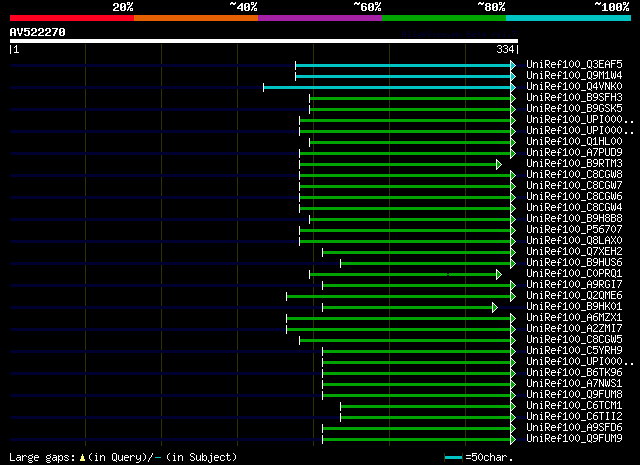The image size is (640, 465).
Task: Select the UniRef100_P56707 label
Action: 574,230
